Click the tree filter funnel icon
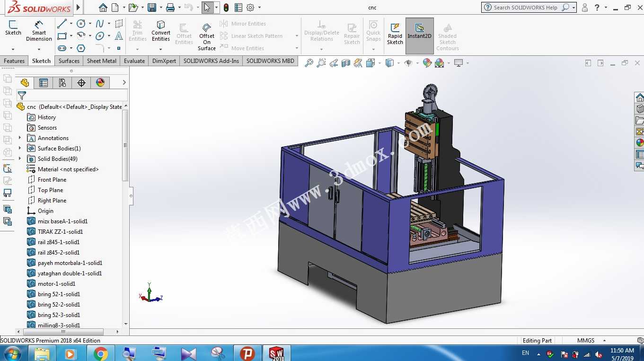644x361 pixels. click(x=22, y=96)
